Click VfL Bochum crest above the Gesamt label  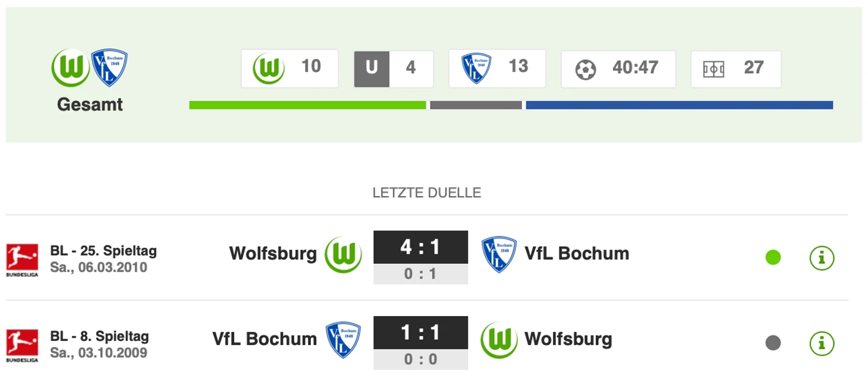109,67
